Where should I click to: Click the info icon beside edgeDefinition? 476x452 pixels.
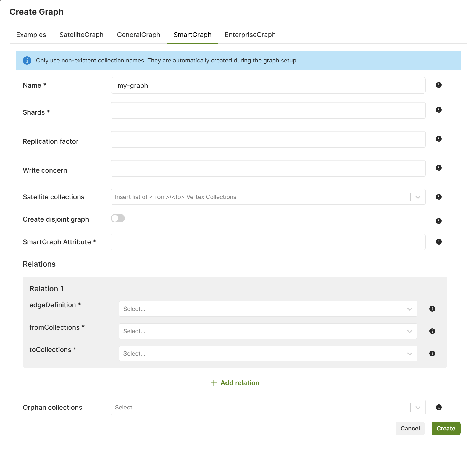432,309
